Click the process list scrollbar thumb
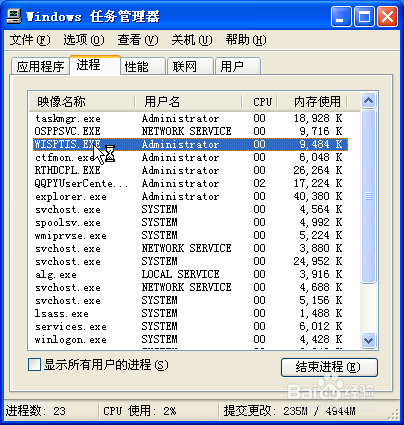The height and width of the screenshot is (425, 404). click(369, 197)
